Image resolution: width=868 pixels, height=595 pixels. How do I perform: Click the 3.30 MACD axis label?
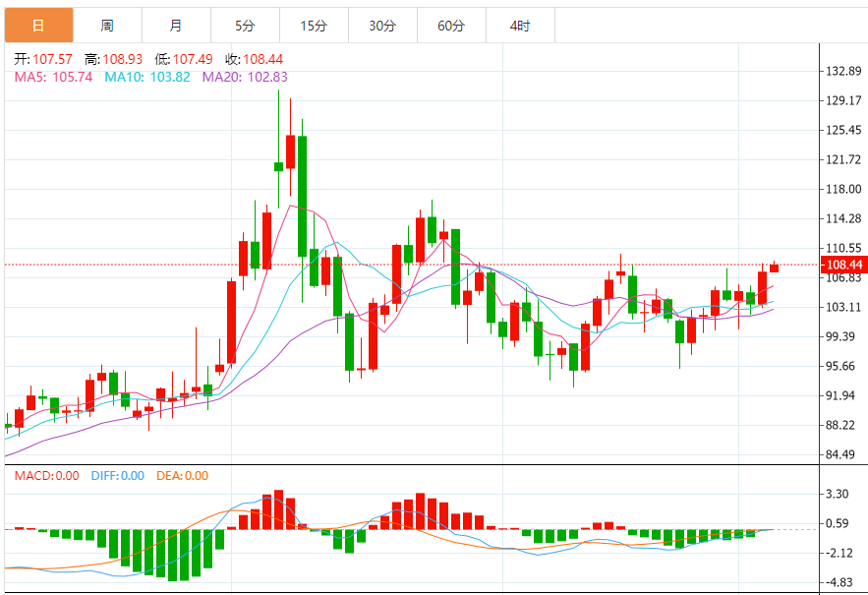837,494
